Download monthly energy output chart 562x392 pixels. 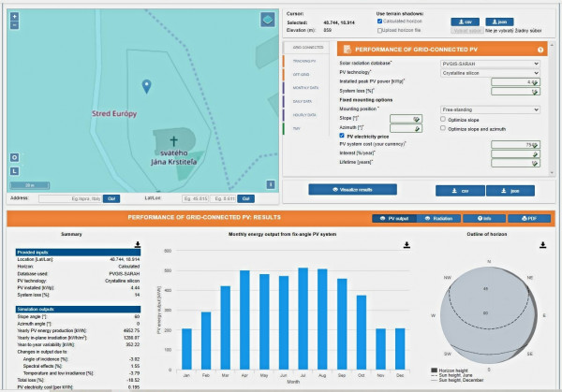[x=407, y=244]
